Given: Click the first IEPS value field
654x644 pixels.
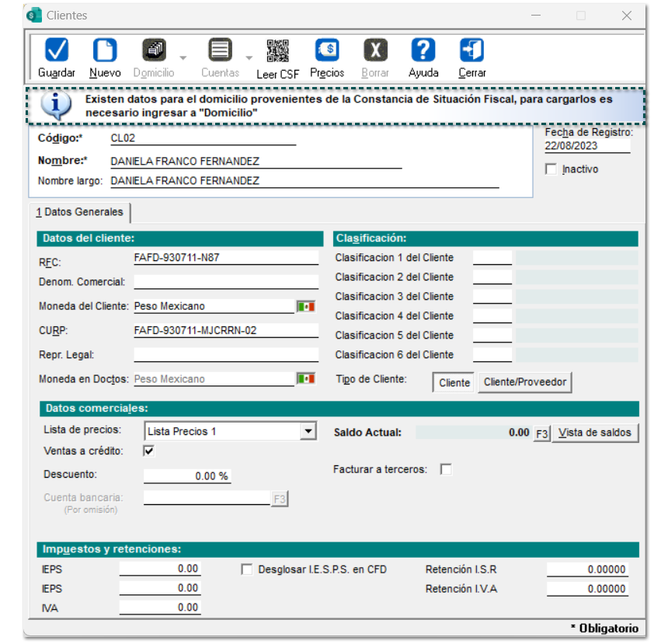Looking at the screenshot, I should click(x=160, y=569).
